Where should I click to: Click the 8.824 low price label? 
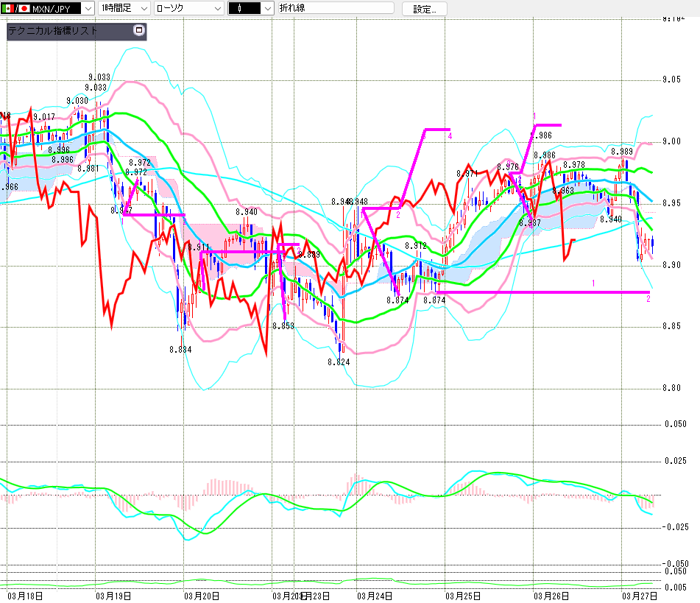pyautogui.click(x=339, y=362)
